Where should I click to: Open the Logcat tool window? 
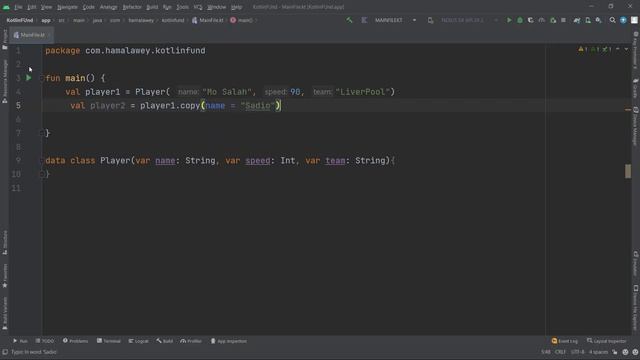point(139,341)
